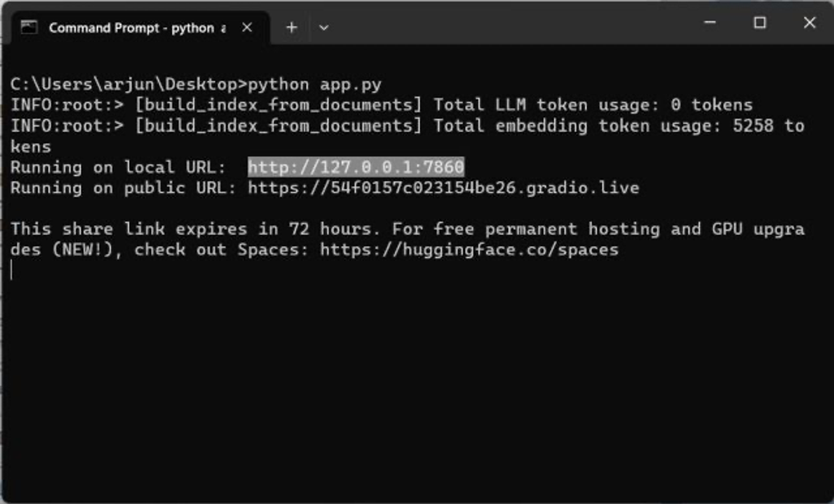Click the 'Running on public URL:' label
834x504 pixels.
click(123, 188)
